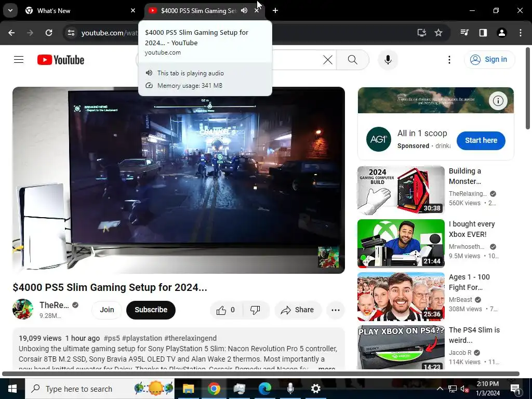
Task: Open the 2024 Gaming Computer Build thumbnail
Action: (401, 190)
